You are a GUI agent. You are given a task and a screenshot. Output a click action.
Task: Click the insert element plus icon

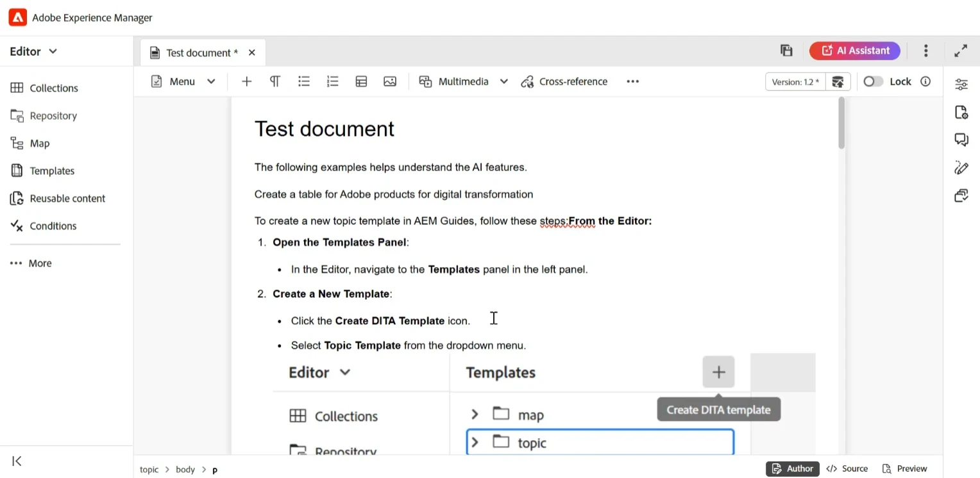click(x=246, y=81)
